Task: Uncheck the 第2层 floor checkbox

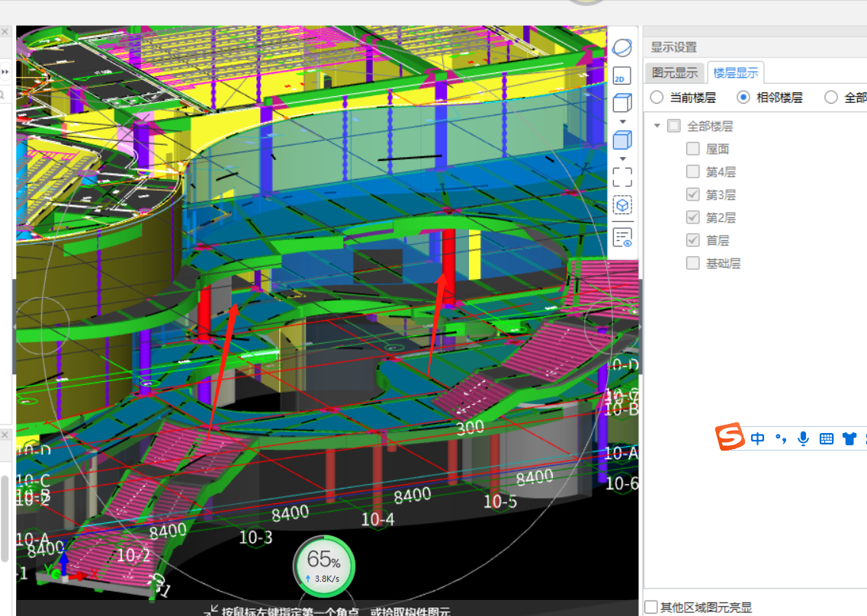Action: (x=693, y=217)
